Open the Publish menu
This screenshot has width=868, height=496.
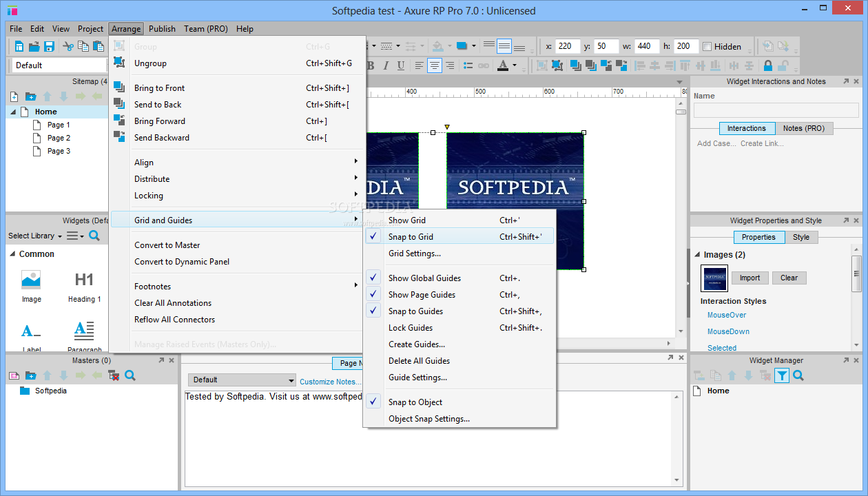point(162,29)
